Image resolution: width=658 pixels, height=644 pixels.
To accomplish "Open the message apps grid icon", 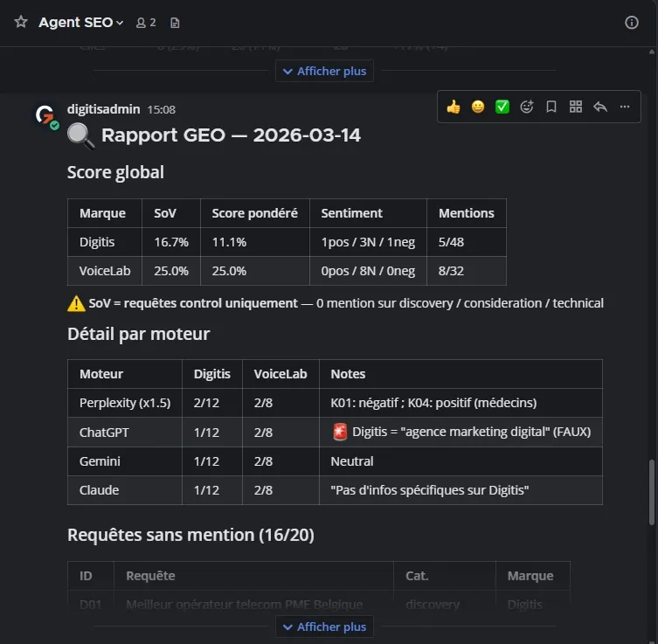I will pos(576,107).
